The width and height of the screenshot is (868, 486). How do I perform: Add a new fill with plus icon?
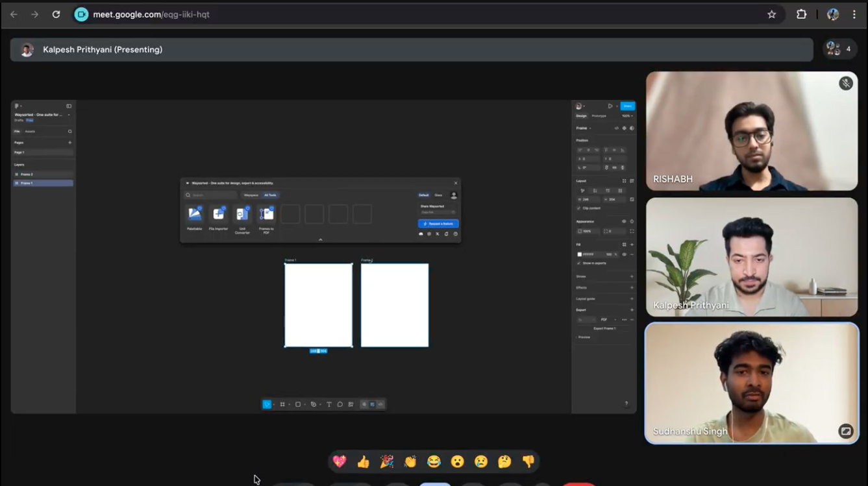[632, 245]
